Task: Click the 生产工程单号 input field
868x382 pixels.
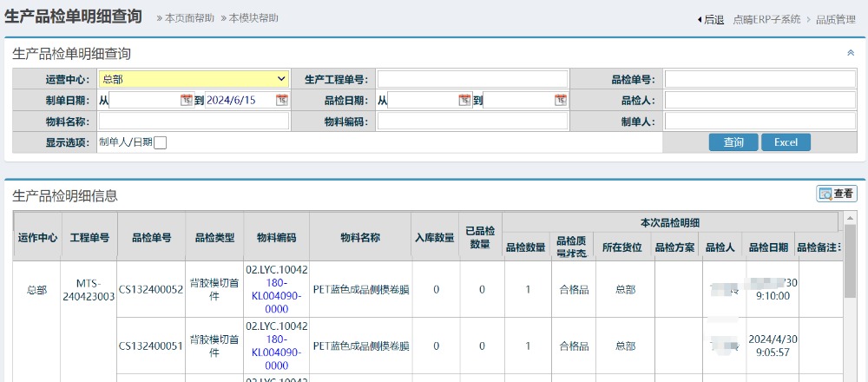Action: [x=472, y=79]
